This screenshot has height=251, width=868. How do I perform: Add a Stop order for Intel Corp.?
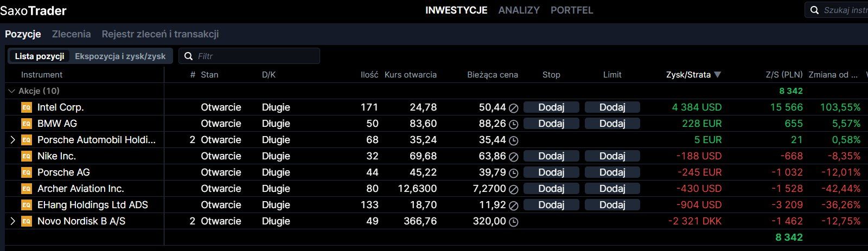(x=551, y=107)
